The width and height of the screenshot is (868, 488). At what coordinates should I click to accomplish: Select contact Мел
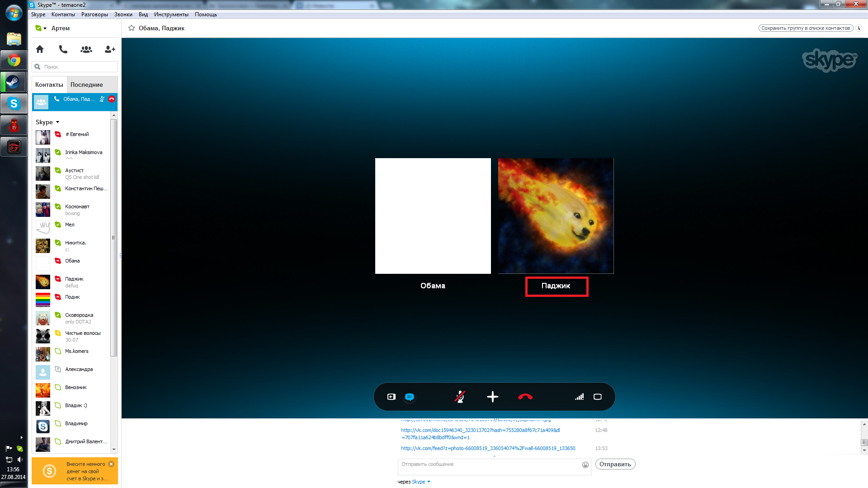[x=71, y=228]
